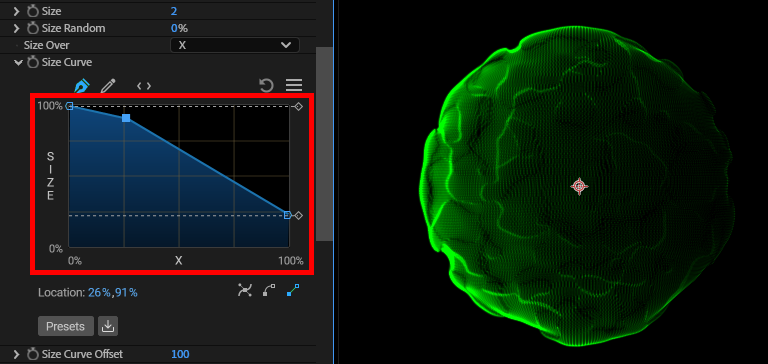Screen dimensions: 768x364
Task: Toggle the Size stopwatch keyframe
Action: [x=33, y=11]
